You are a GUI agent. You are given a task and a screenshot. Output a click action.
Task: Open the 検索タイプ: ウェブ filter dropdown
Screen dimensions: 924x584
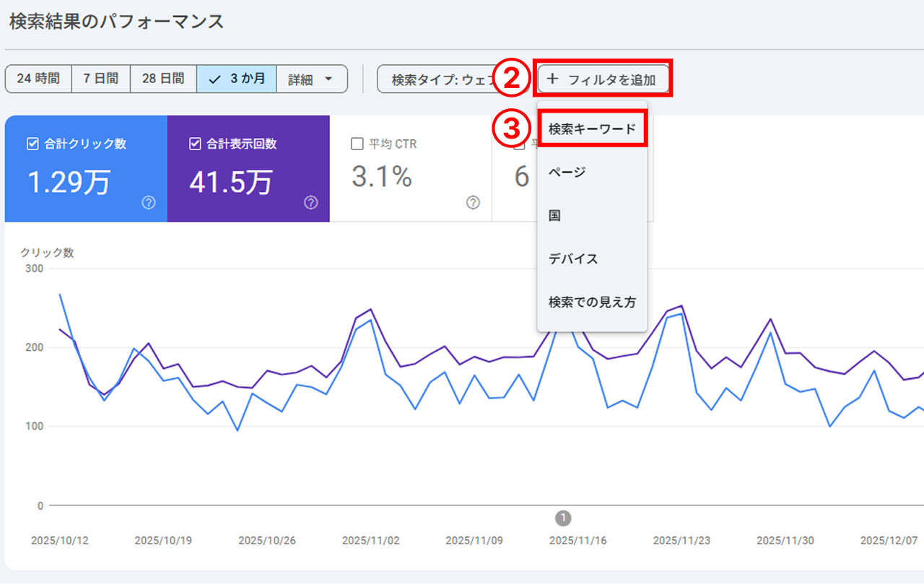(x=433, y=79)
